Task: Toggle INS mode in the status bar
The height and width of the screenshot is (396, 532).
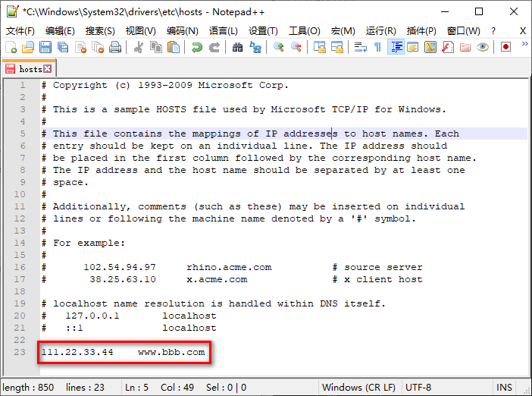Action: (504, 387)
